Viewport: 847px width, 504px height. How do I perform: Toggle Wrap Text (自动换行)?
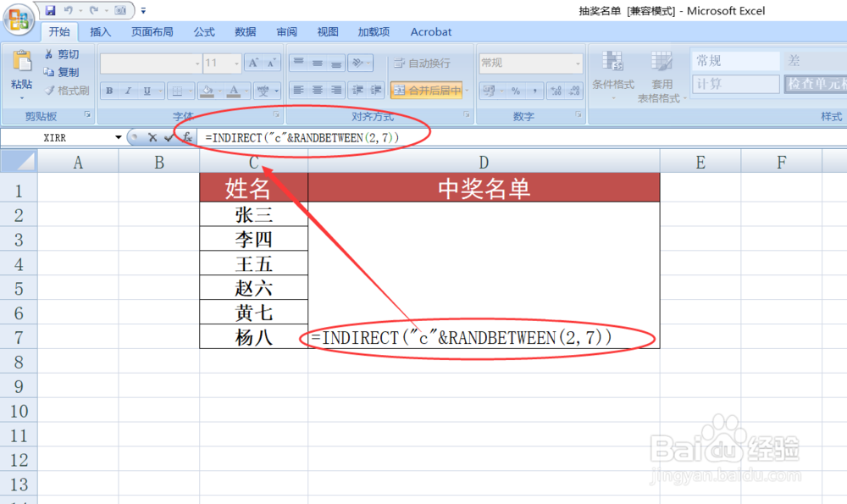tap(423, 63)
